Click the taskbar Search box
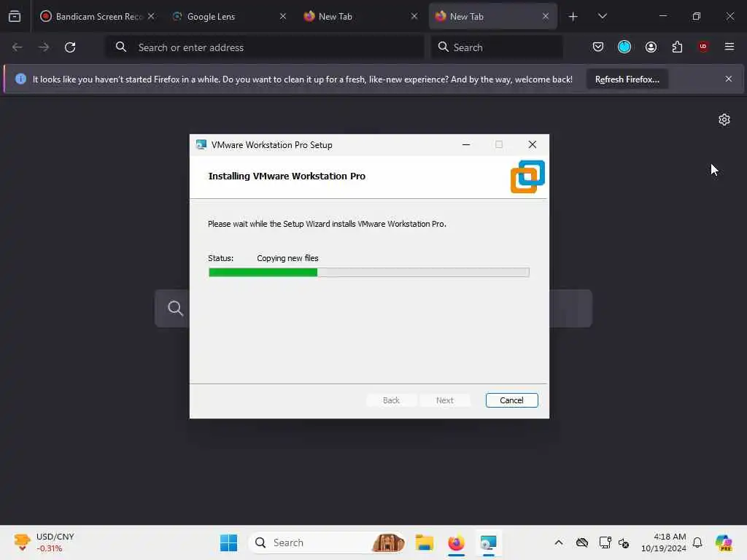This screenshot has height=560, width=747. (328, 542)
